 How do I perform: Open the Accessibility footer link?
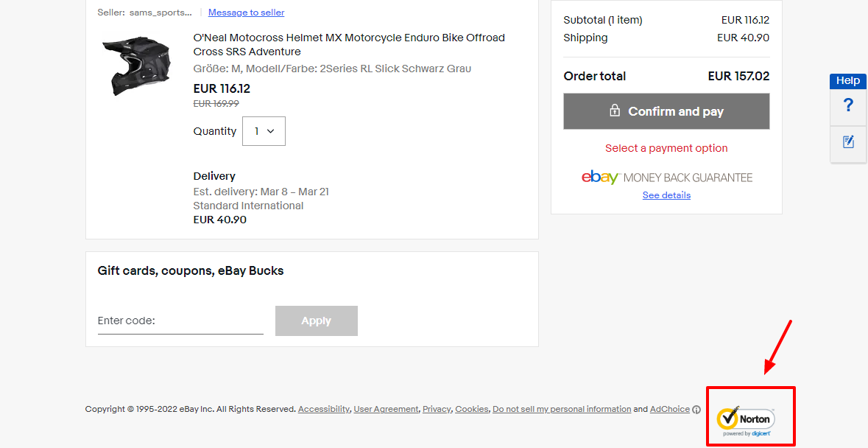pyautogui.click(x=323, y=409)
